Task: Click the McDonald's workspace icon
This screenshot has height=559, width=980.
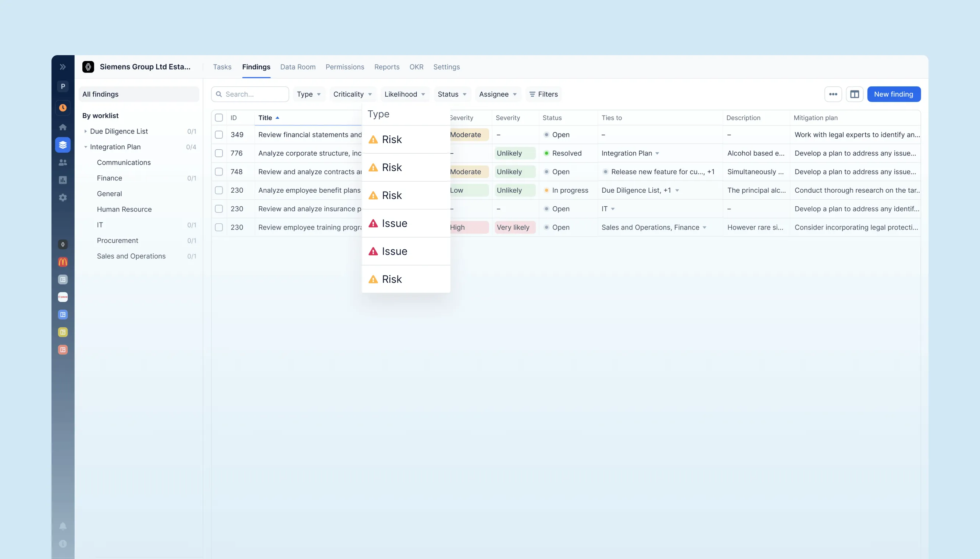Action: [x=63, y=262]
